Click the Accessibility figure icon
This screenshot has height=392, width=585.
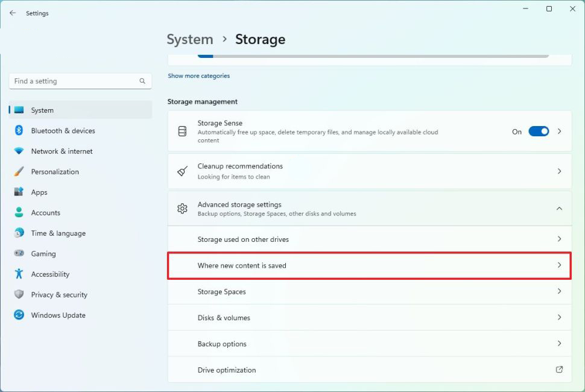click(19, 274)
